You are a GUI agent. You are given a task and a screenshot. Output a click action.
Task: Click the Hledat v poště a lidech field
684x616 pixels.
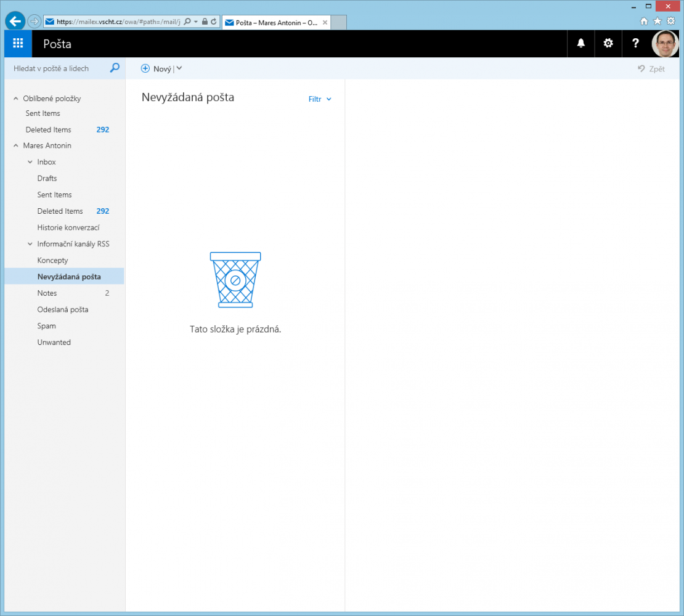click(x=59, y=68)
